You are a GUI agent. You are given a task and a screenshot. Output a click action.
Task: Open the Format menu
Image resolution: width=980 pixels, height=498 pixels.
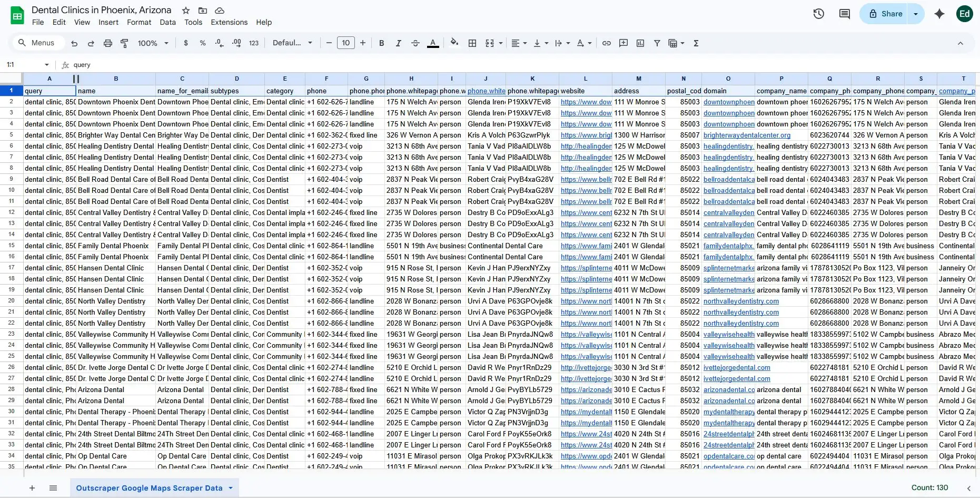pyautogui.click(x=139, y=22)
